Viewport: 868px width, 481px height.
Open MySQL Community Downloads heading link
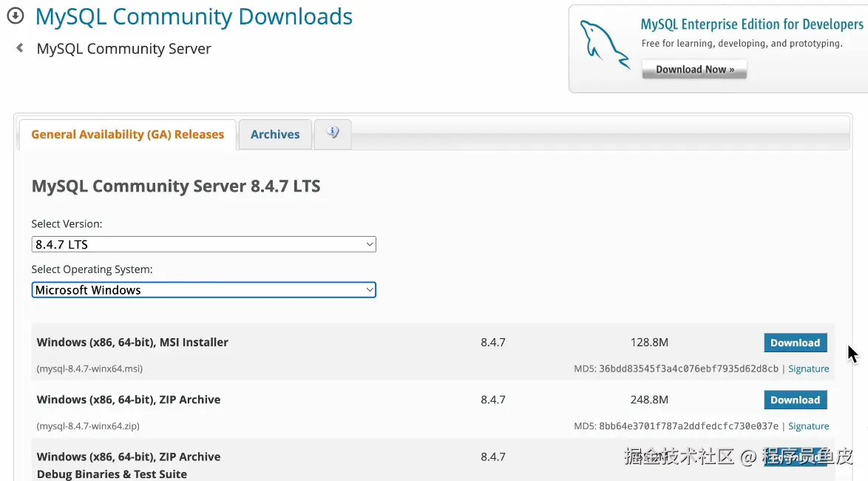194,16
